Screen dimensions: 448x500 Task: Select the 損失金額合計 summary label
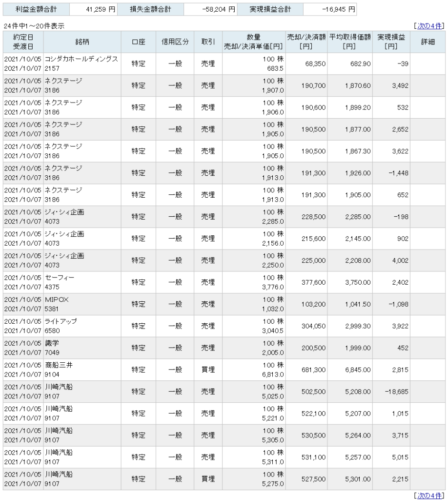click(x=150, y=9)
